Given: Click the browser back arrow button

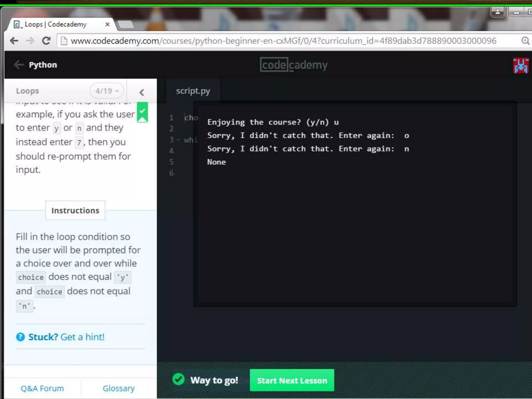Looking at the screenshot, I should click(14, 41).
